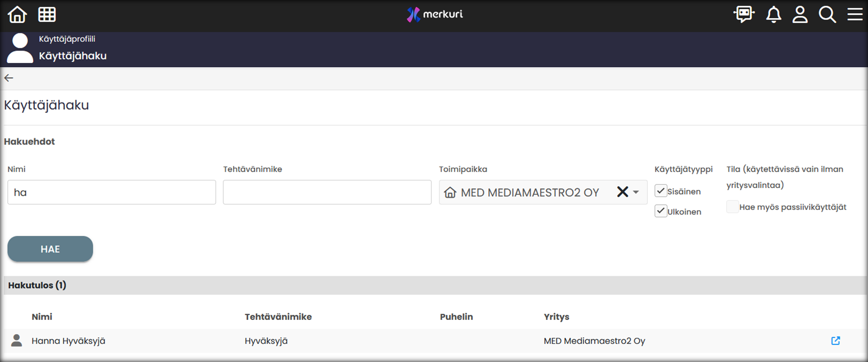Enable Hae myös passiivikäyttäjät checkbox
The height and width of the screenshot is (362, 868).
tap(733, 207)
